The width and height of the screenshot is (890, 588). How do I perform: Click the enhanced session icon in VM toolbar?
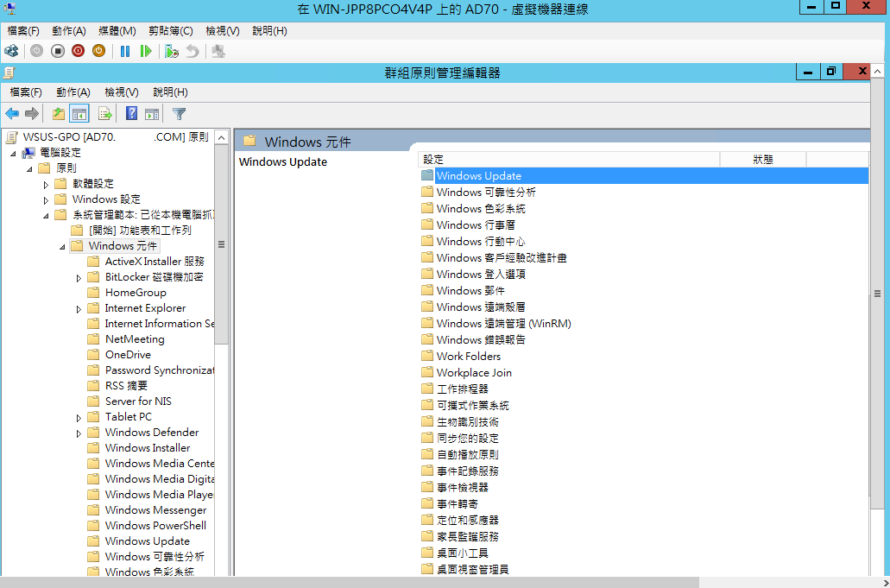[218, 51]
